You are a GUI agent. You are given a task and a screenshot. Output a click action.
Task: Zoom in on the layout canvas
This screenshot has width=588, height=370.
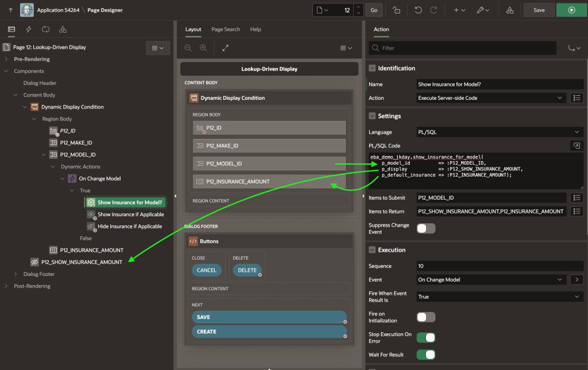(203, 48)
